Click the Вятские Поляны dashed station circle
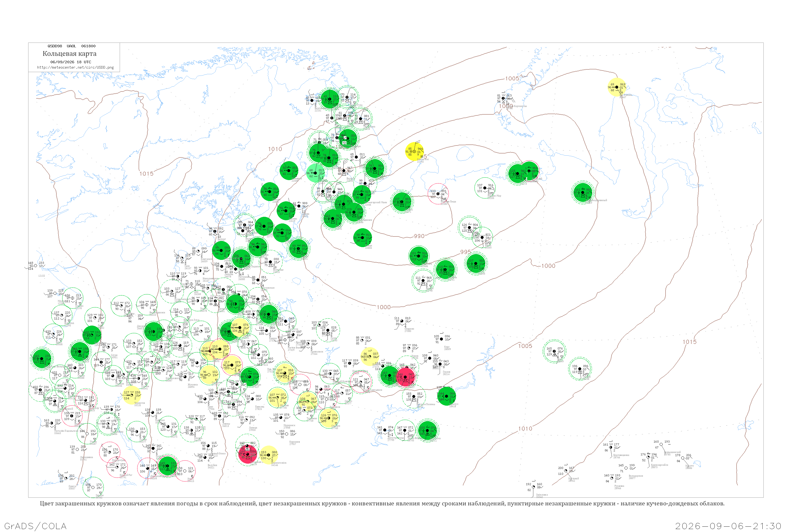 click(414, 396)
